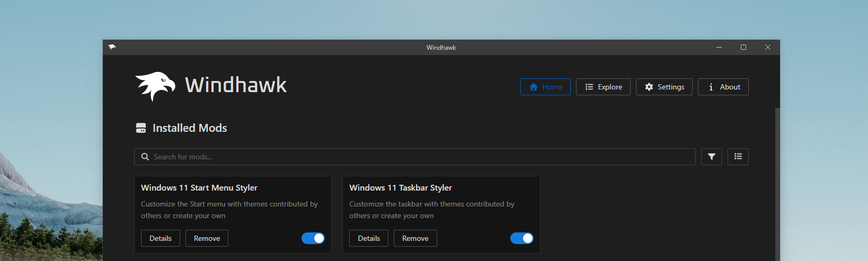868x261 pixels.
Task: Click the Start Menu Styler description text
Action: point(229,210)
